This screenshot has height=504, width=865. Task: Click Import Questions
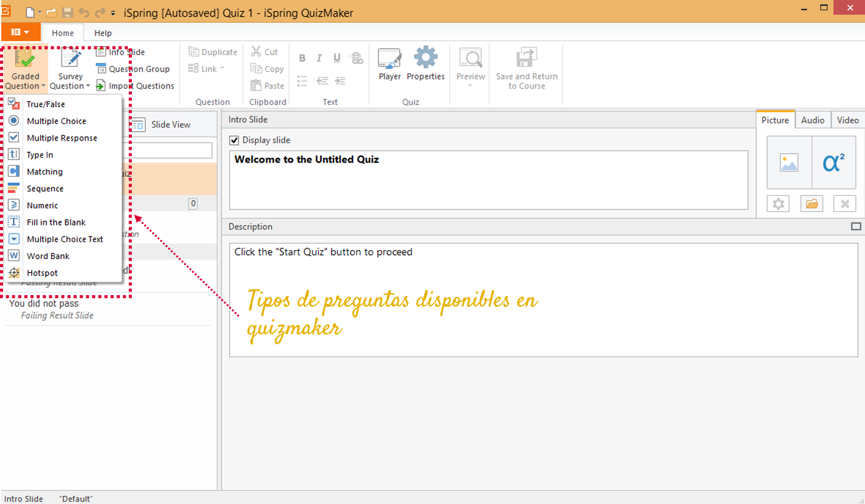[x=135, y=86]
